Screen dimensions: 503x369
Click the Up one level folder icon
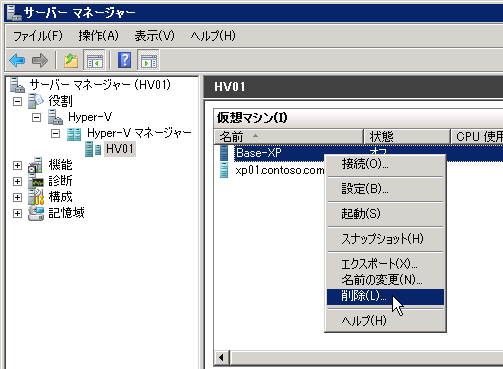[71, 60]
